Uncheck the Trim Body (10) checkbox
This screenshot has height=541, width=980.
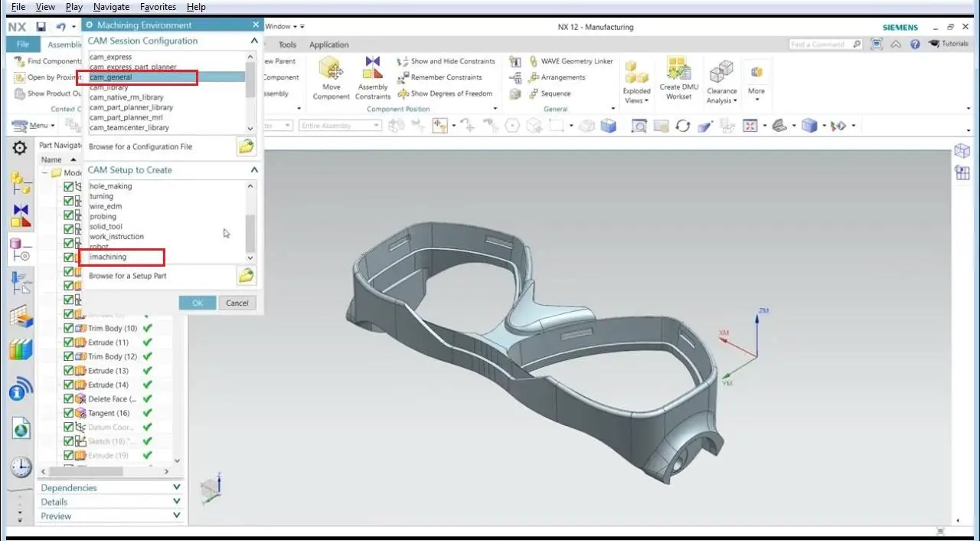69,328
